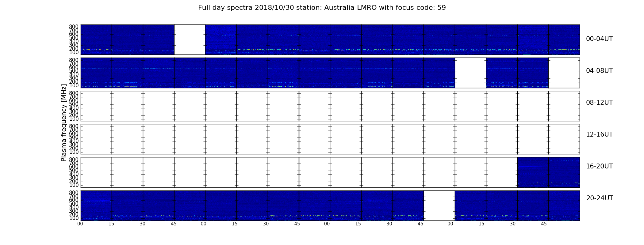The image size is (644, 245).
Task: Click the "100" tick of the 20-24UT panel
Action: click(x=74, y=218)
